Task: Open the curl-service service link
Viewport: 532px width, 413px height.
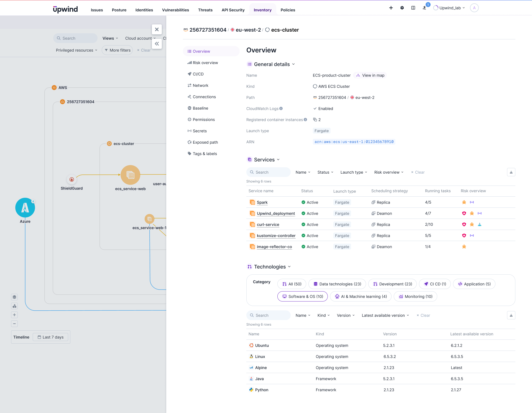Action: click(268, 225)
